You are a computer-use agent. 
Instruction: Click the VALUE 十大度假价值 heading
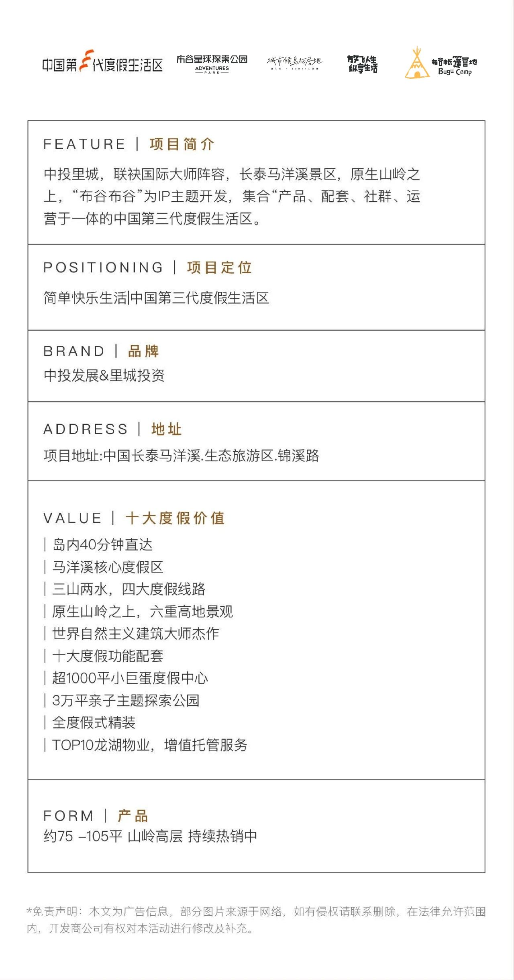[134, 518]
